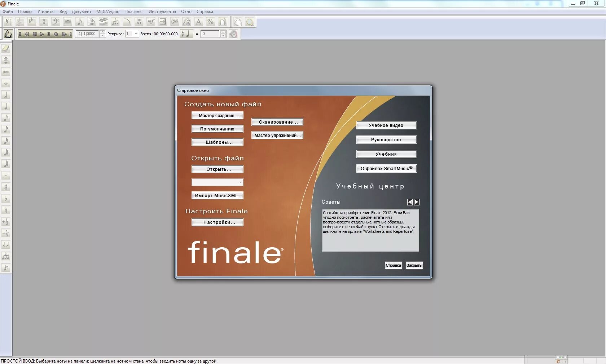Select the Text tool with letter A
Screen dimensions: 606x364
click(198, 22)
